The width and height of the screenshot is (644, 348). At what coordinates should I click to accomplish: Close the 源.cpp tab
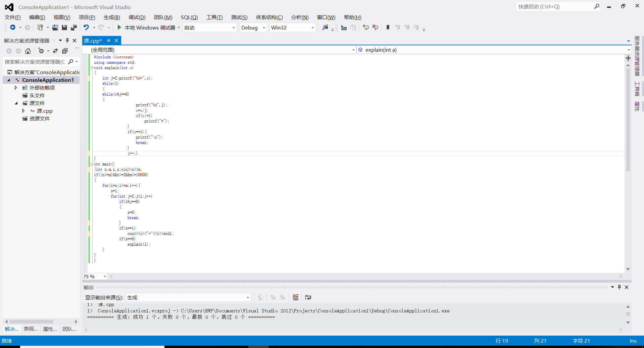tap(116, 41)
